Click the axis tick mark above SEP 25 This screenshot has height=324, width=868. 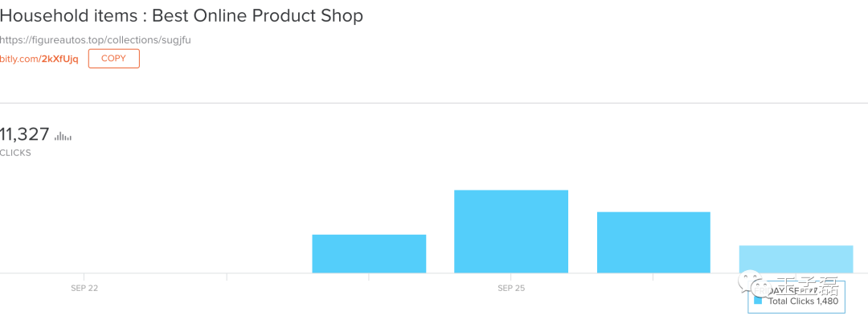point(511,277)
